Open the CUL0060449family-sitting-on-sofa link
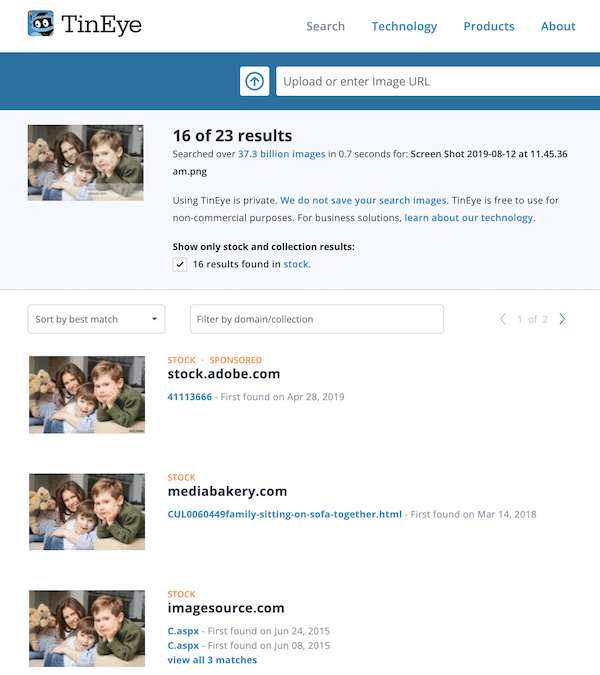The image size is (600, 675). 285,514
